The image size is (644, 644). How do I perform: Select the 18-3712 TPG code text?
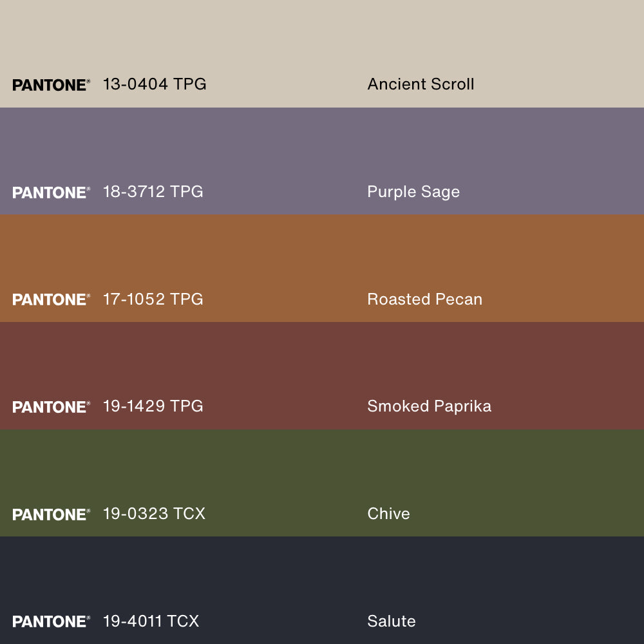pyautogui.click(x=153, y=191)
